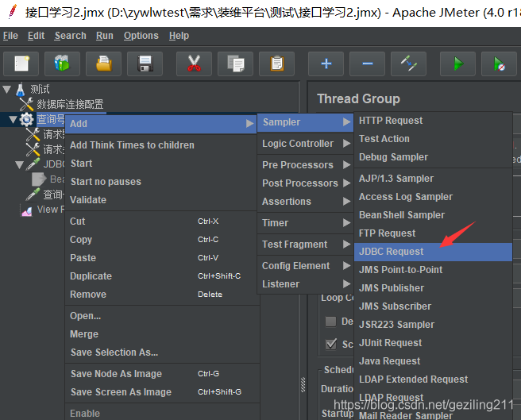Collapse the JDBC sampler tree node
The image size is (521, 420).
coord(19,164)
